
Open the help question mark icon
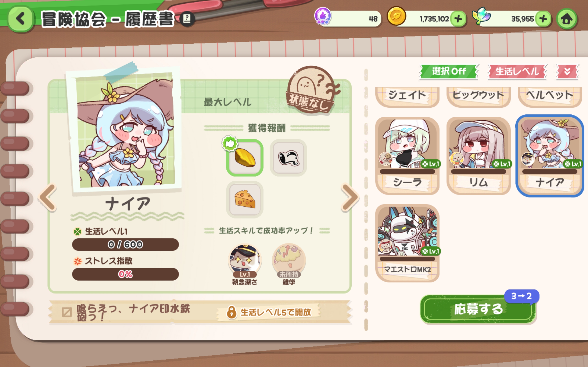pos(187,18)
